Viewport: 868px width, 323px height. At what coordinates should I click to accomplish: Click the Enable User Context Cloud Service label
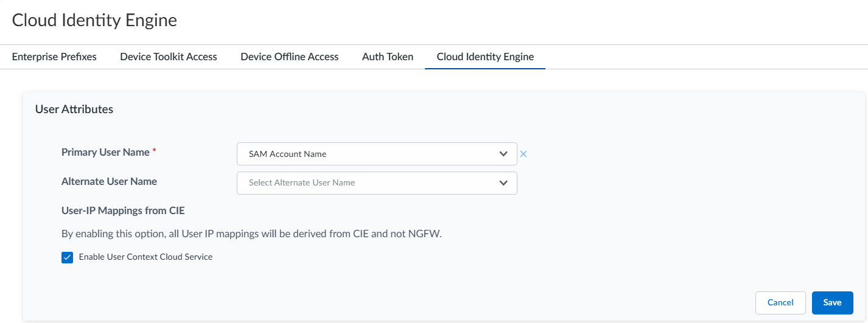(x=145, y=257)
